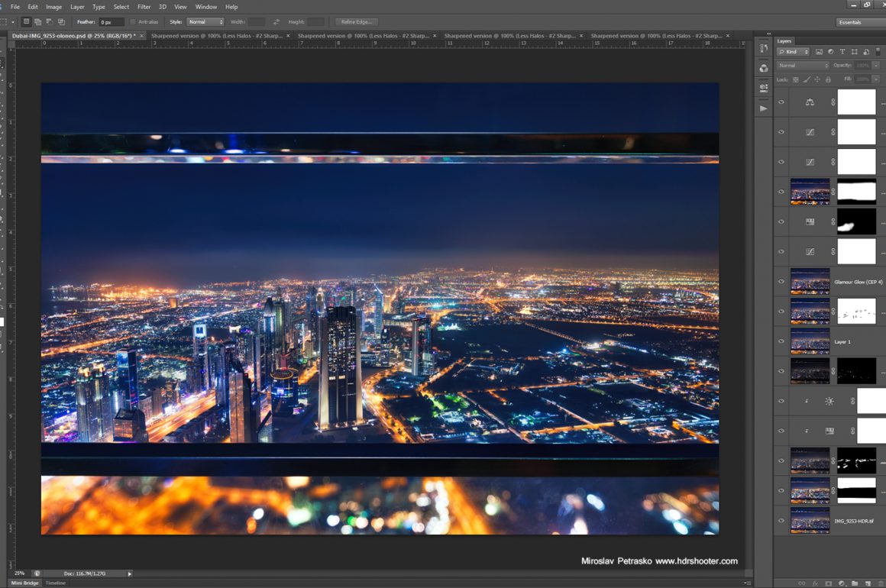886x588 pixels.
Task: Select the Layer 1 thumbnail
Action: [810, 341]
